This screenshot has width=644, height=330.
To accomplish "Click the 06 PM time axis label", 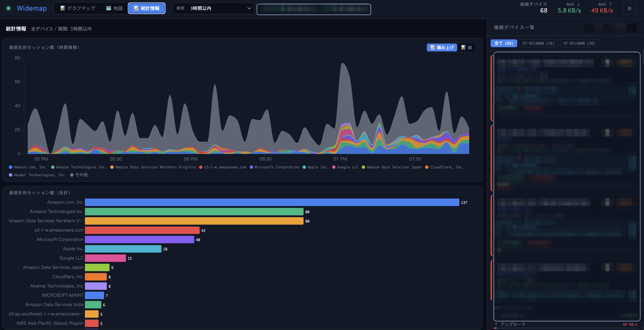I will (191, 159).
